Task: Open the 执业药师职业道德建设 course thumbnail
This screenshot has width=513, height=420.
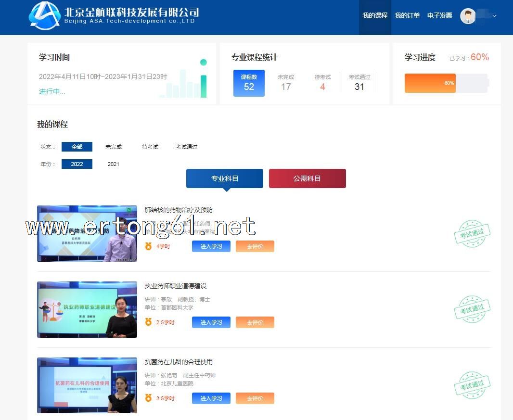Action: tap(87, 309)
